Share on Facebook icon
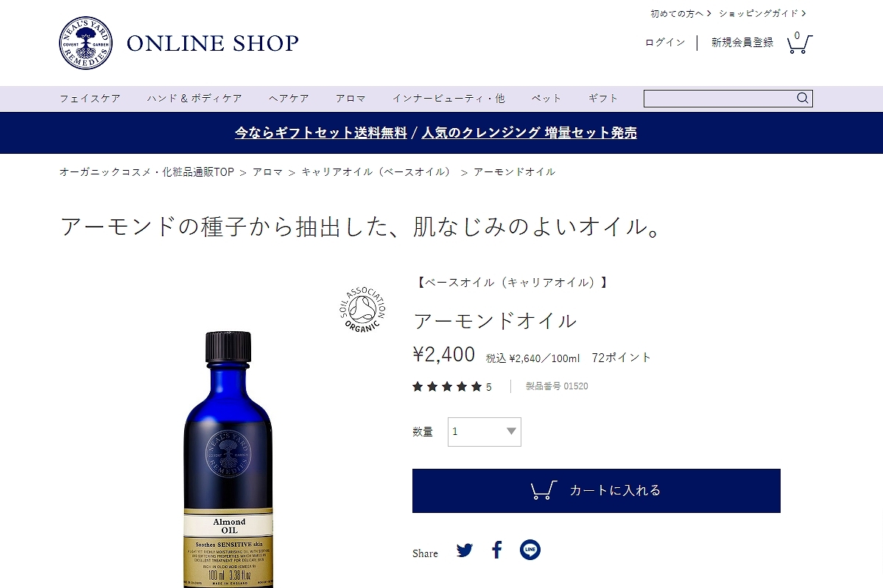This screenshot has width=883, height=588. 496,550
